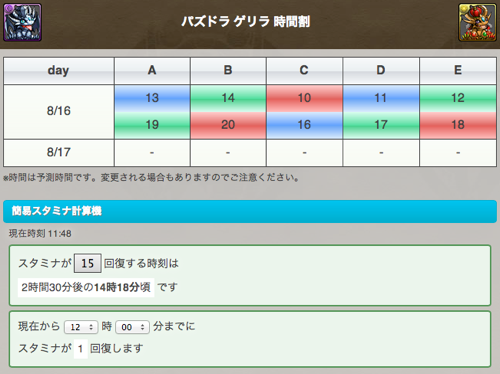
Task: Click red cell 10 in group C
Action: pos(304,98)
